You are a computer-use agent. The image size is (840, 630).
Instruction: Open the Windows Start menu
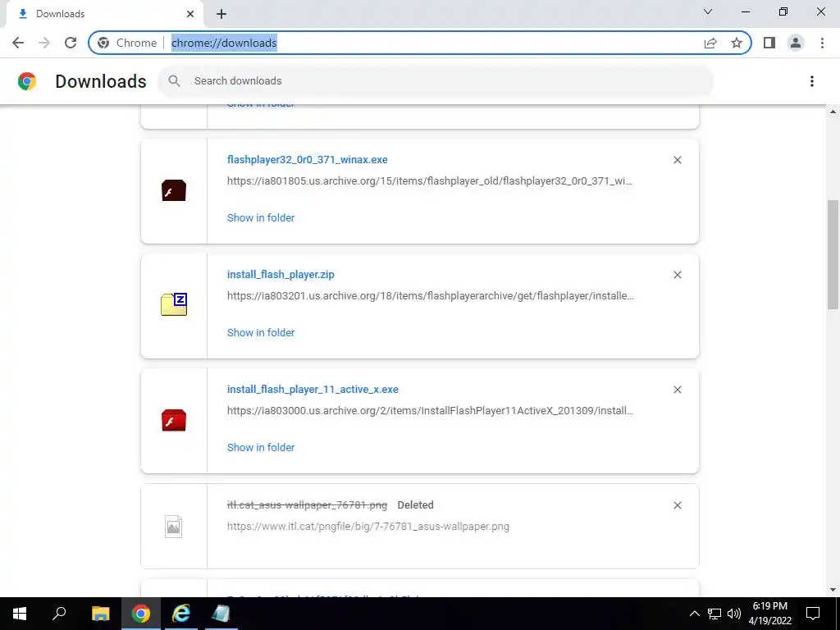pyautogui.click(x=20, y=614)
